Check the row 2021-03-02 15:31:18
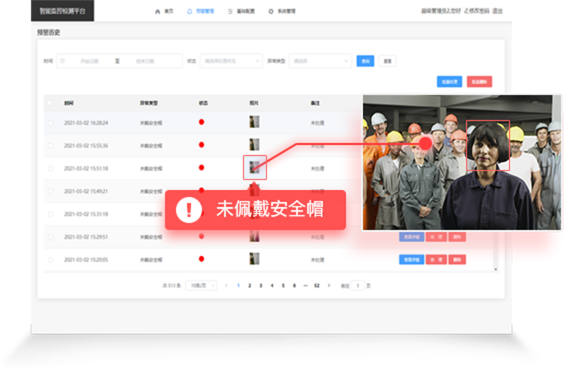This screenshot has height=370, width=564. (x=50, y=214)
